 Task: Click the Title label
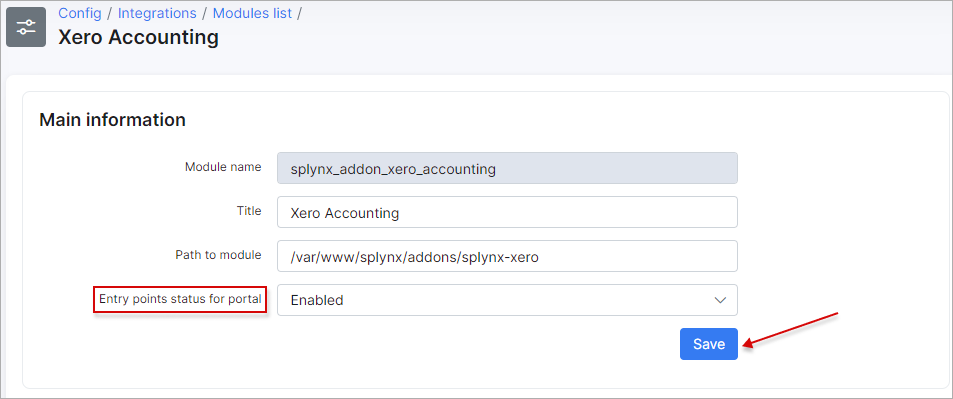(x=249, y=210)
